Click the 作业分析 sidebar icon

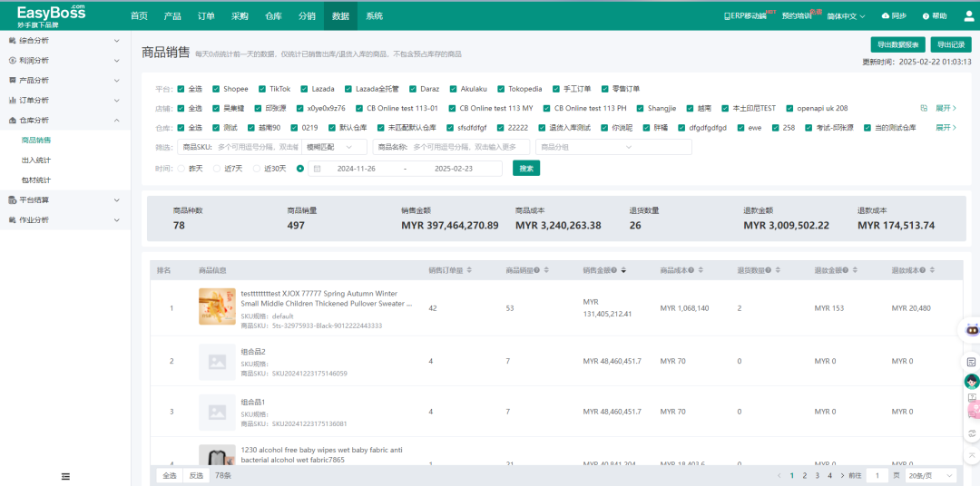(x=13, y=220)
